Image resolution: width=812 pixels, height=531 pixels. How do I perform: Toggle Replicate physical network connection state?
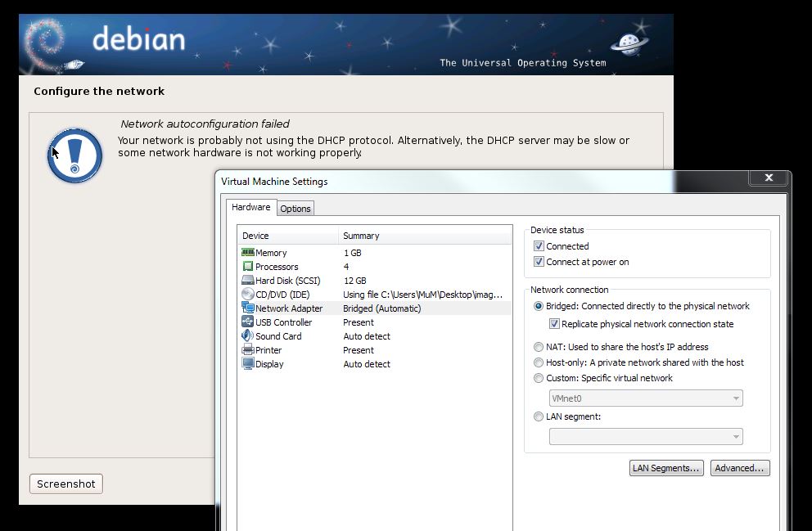click(554, 324)
